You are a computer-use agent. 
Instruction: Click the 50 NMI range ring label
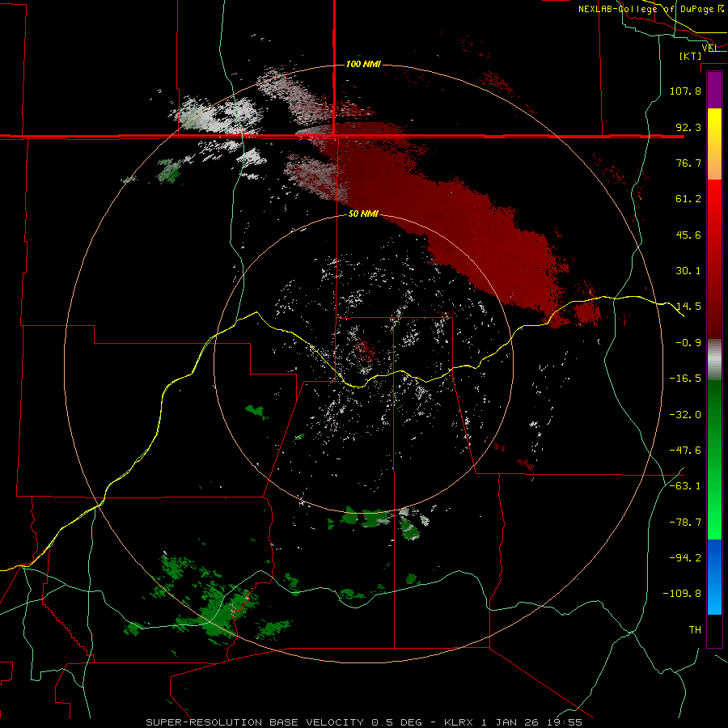(x=363, y=214)
